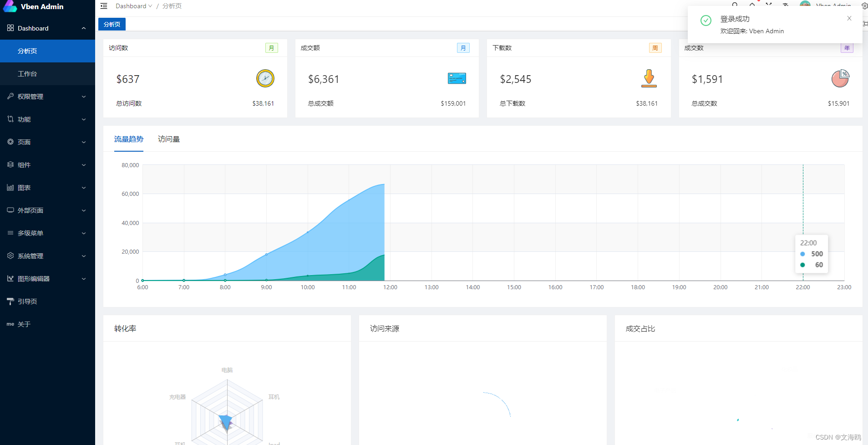Click the orange 周 tag on 下载数 card
The width and height of the screenshot is (868, 445).
pos(655,48)
